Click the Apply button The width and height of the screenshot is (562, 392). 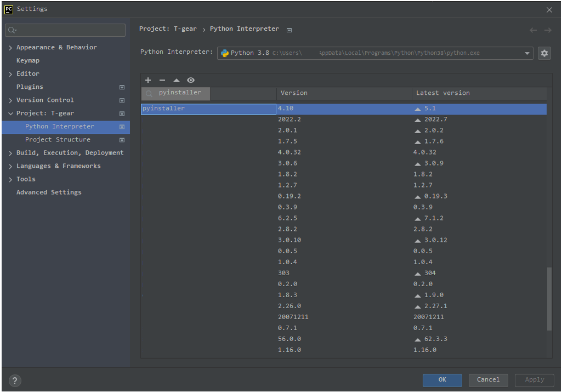(x=535, y=380)
